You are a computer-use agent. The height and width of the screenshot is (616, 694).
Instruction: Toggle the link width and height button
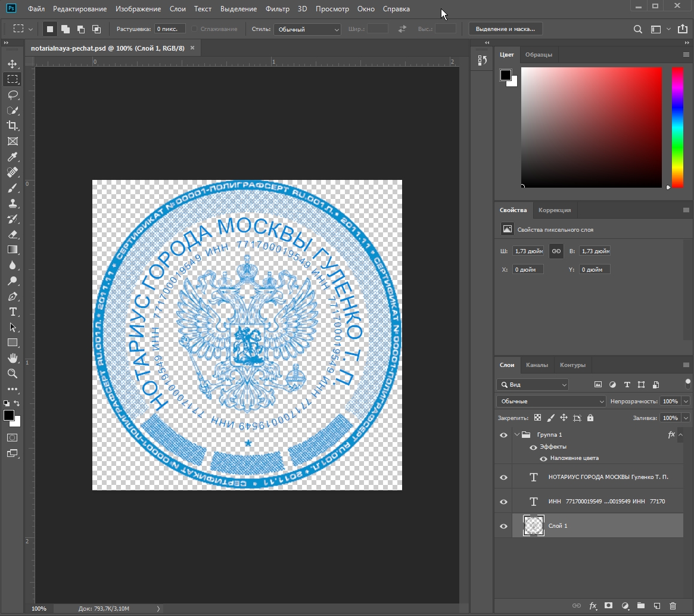pyautogui.click(x=556, y=251)
